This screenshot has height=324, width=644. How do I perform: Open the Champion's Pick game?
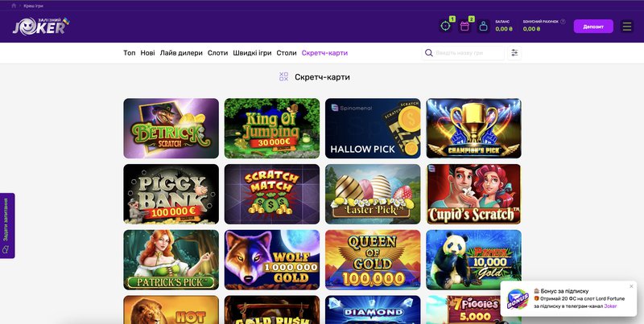tap(473, 129)
